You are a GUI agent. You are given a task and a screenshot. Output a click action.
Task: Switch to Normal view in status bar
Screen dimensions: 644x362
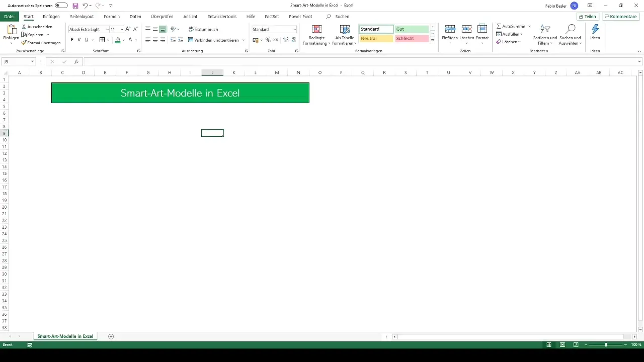pyautogui.click(x=549, y=345)
